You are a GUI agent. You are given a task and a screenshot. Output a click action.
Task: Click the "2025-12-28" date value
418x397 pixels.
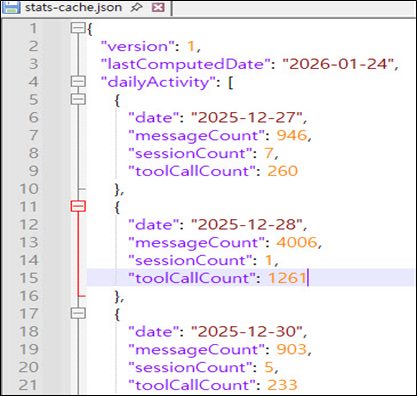coord(247,225)
